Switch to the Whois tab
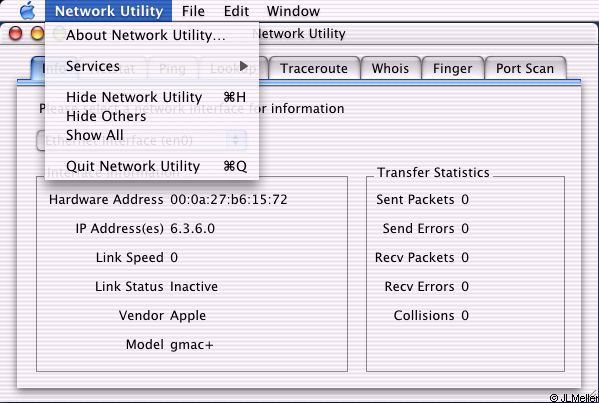Screen dimensions: 599x403 click(x=390, y=68)
